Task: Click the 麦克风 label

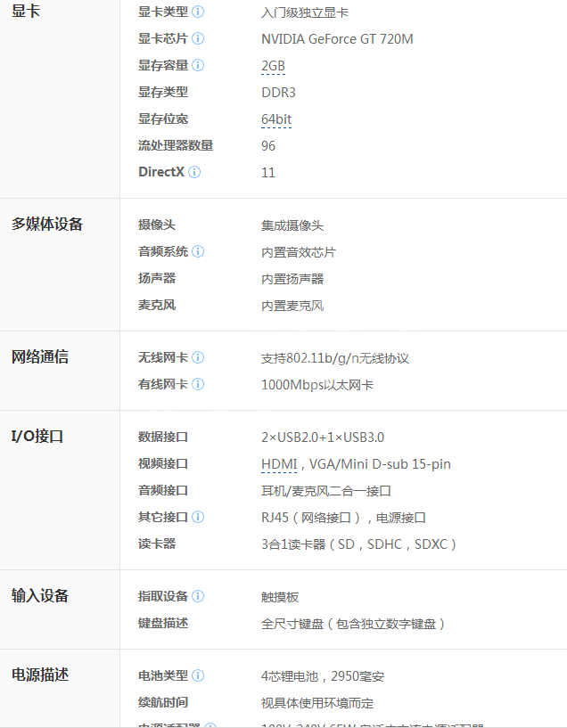Action: (157, 305)
